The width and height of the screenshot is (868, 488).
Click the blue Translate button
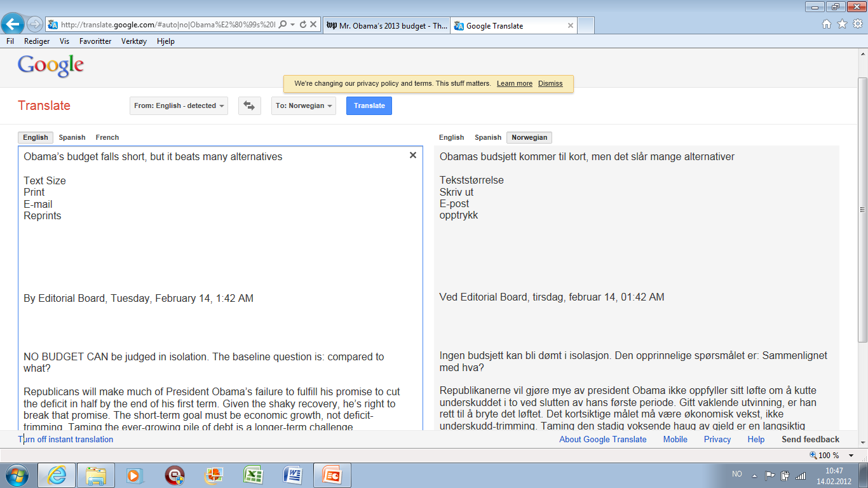(369, 105)
